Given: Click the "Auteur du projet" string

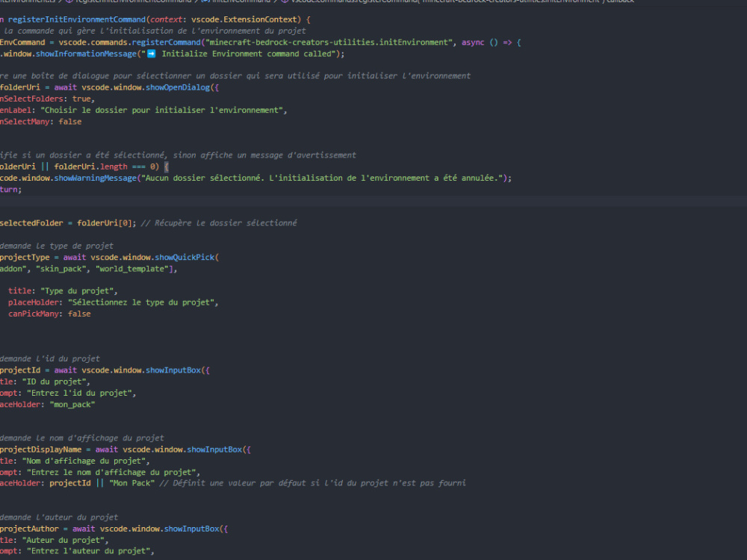Looking at the screenshot, I should pos(63,541).
